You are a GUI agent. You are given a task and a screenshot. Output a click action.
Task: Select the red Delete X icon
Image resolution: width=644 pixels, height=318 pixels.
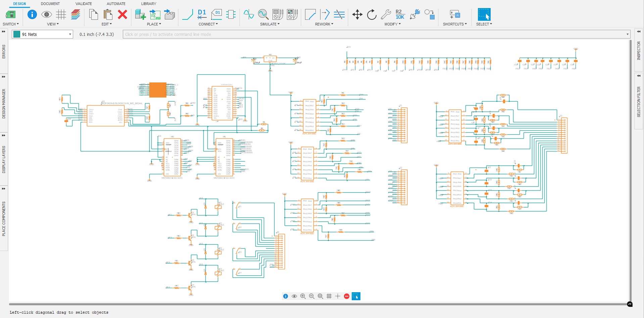[x=122, y=14]
